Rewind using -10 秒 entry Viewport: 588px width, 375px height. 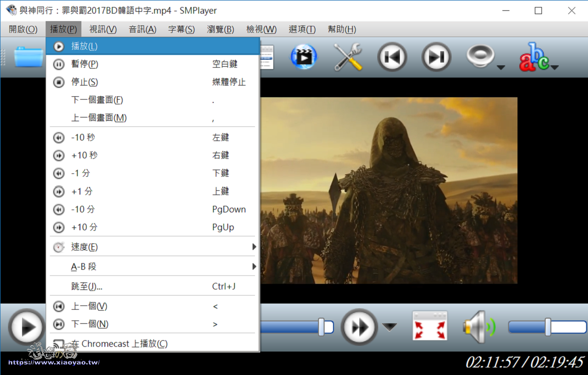[x=153, y=137]
